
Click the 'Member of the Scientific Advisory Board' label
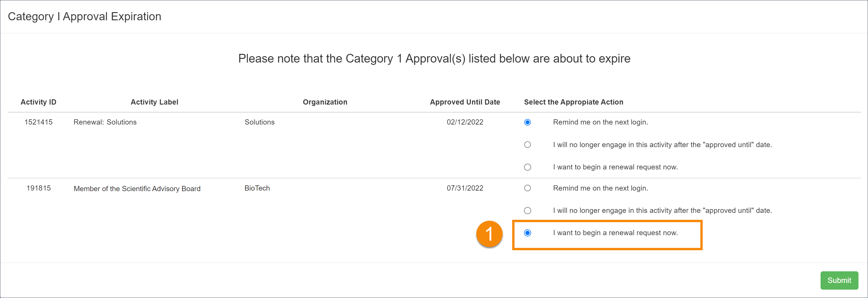click(137, 189)
